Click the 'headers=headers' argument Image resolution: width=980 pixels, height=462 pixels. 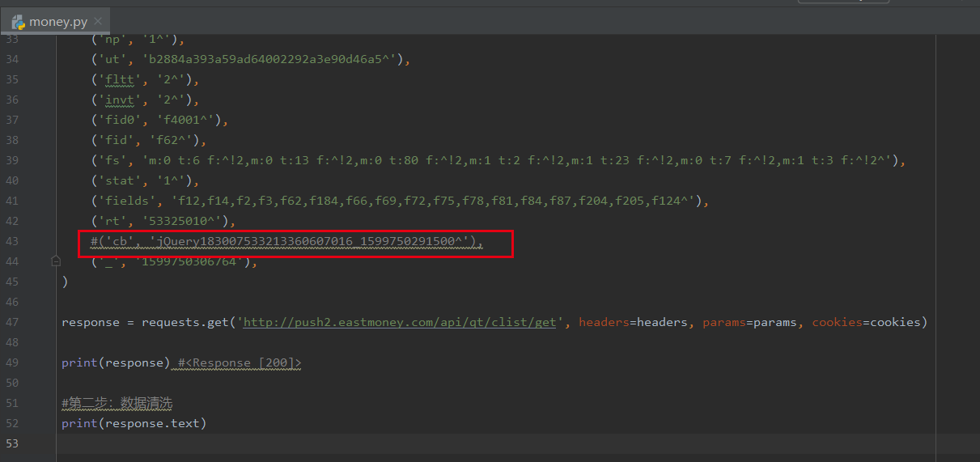[x=633, y=322]
